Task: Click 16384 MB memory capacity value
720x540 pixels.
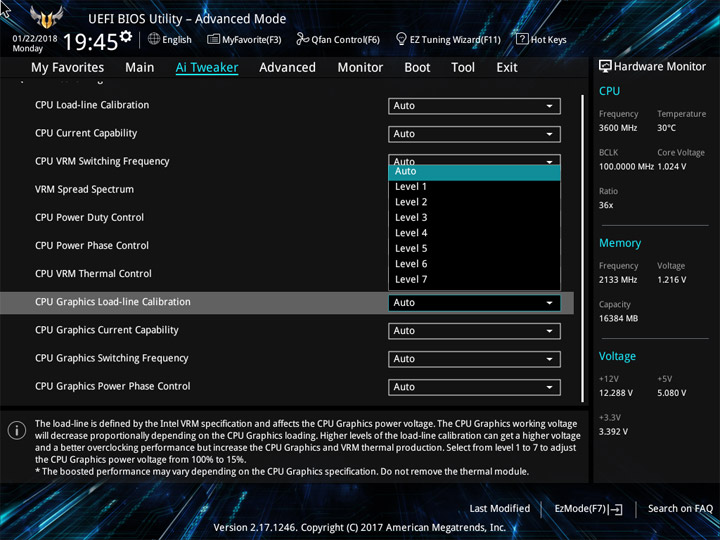Action: (618, 319)
